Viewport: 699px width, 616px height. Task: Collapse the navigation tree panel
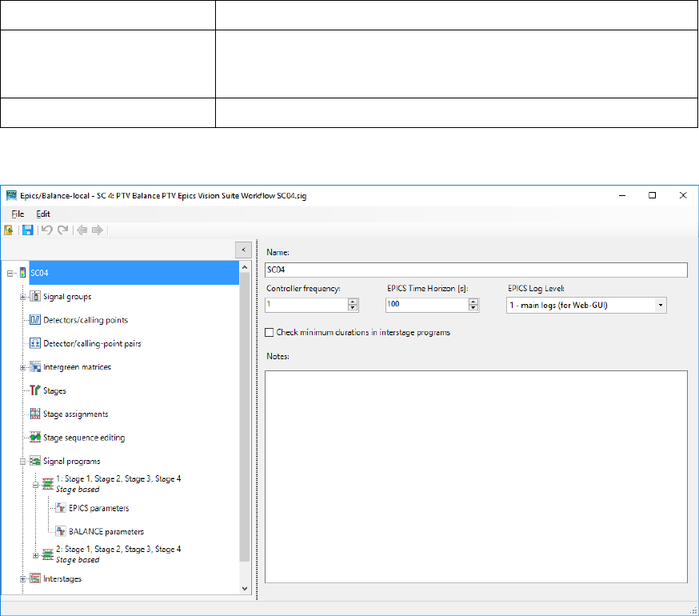pos(243,250)
